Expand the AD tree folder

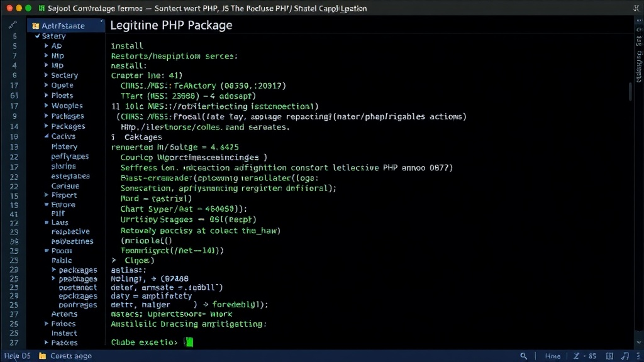point(47,45)
